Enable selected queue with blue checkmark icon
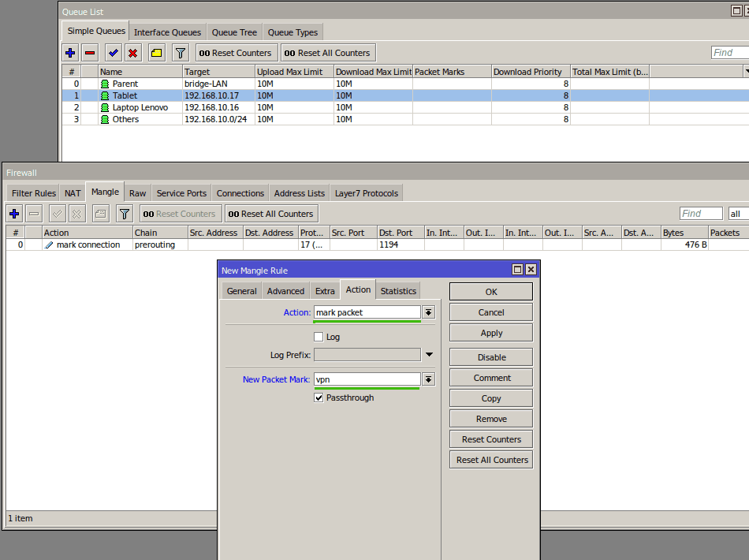The width and height of the screenshot is (749, 560). point(114,53)
